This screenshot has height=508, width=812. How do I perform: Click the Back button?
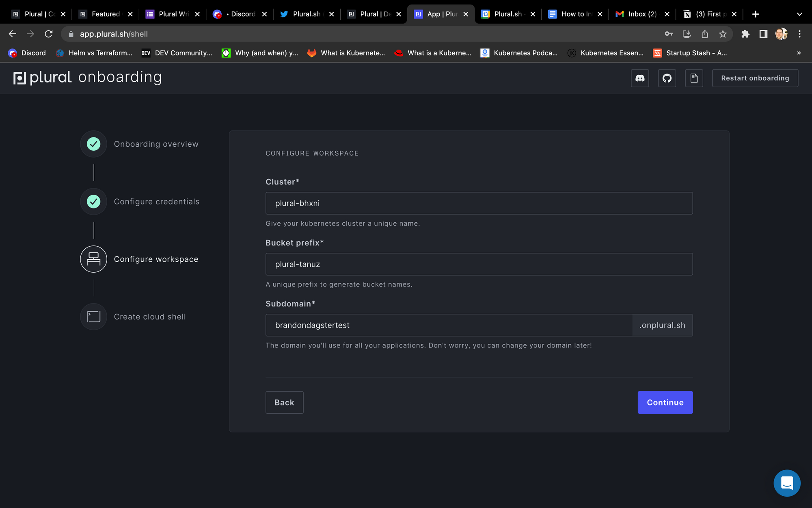click(x=284, y=402)
